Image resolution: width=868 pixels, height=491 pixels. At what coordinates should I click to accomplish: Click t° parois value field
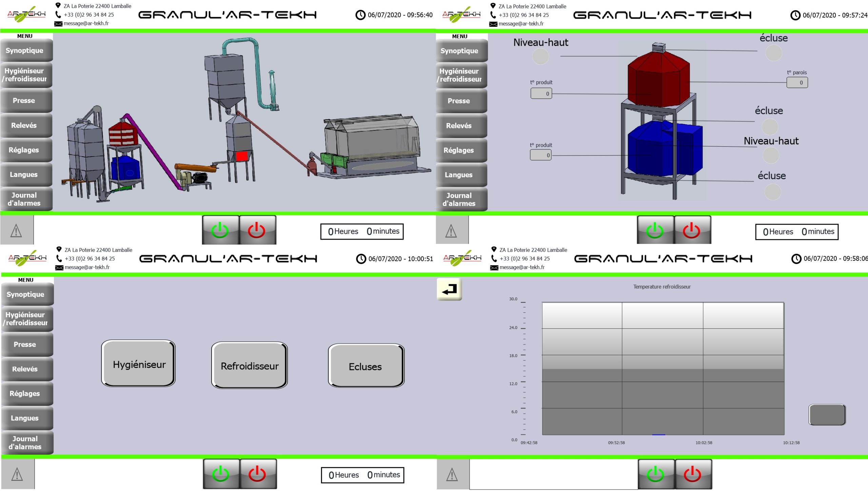(797, 82)
